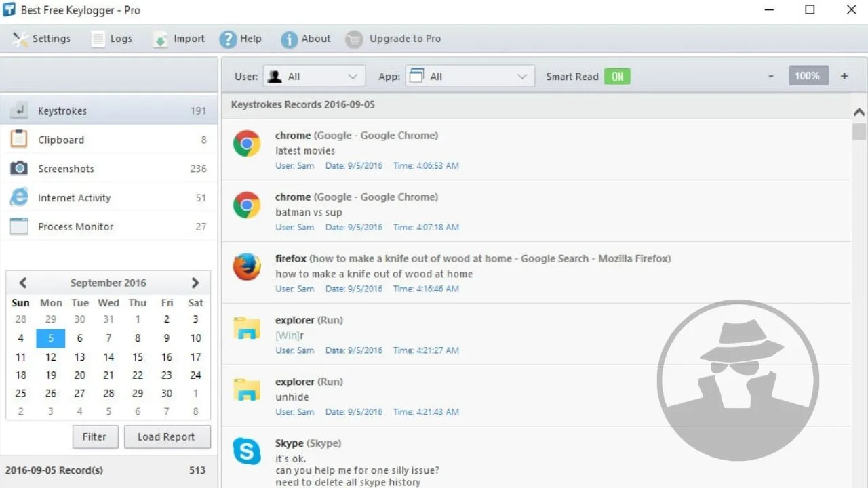Go to previous month in calendar
This screenshot has width=868, height=488.
coord(22,283)
